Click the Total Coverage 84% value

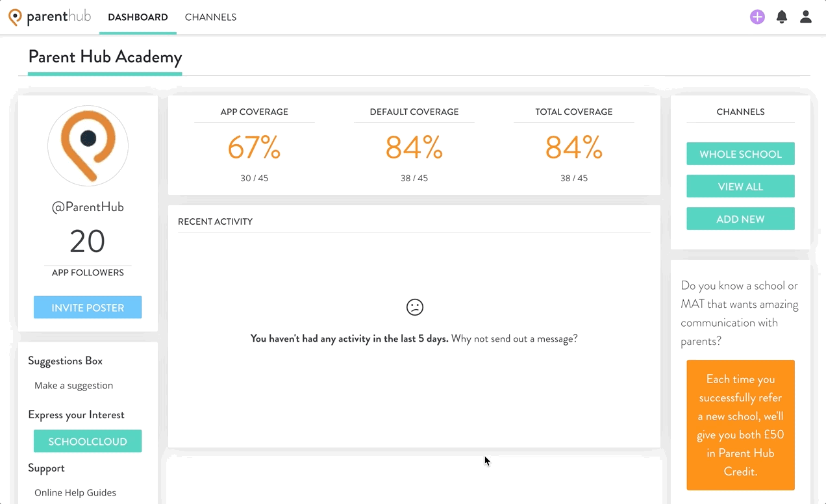(x=574, y=147)
